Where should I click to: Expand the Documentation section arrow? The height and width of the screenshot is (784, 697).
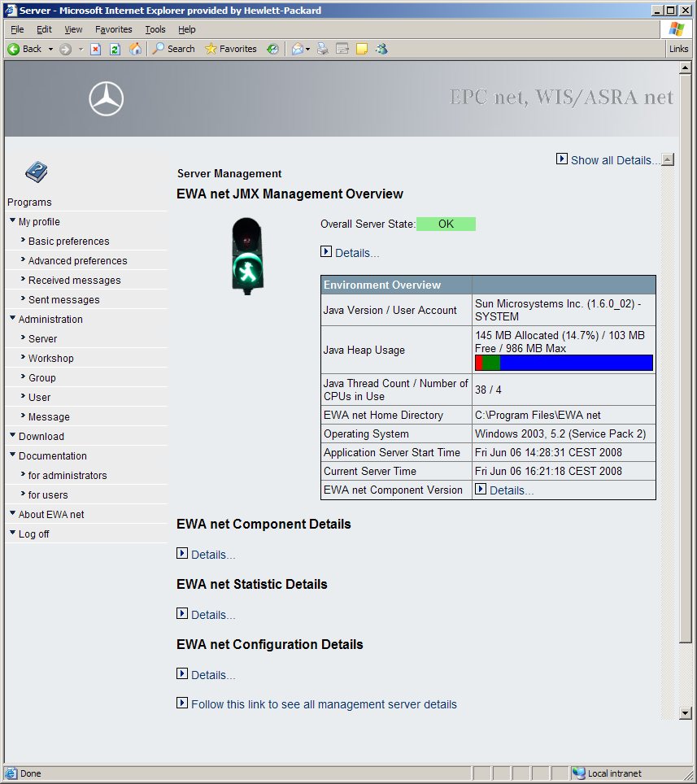[x=12, y=455]
